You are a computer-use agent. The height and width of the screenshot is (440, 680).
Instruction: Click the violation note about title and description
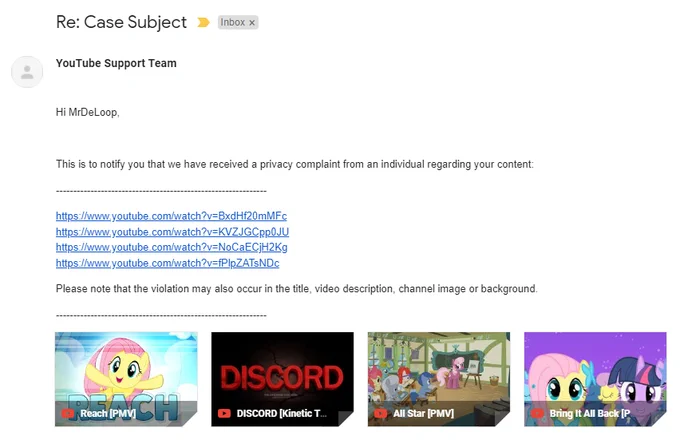click(297, 289)
